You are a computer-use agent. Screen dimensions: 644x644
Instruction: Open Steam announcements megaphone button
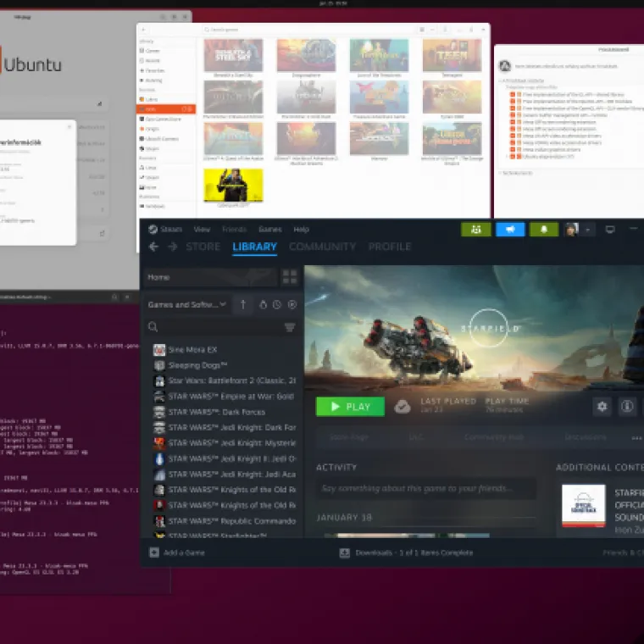(x=510, y=229)
